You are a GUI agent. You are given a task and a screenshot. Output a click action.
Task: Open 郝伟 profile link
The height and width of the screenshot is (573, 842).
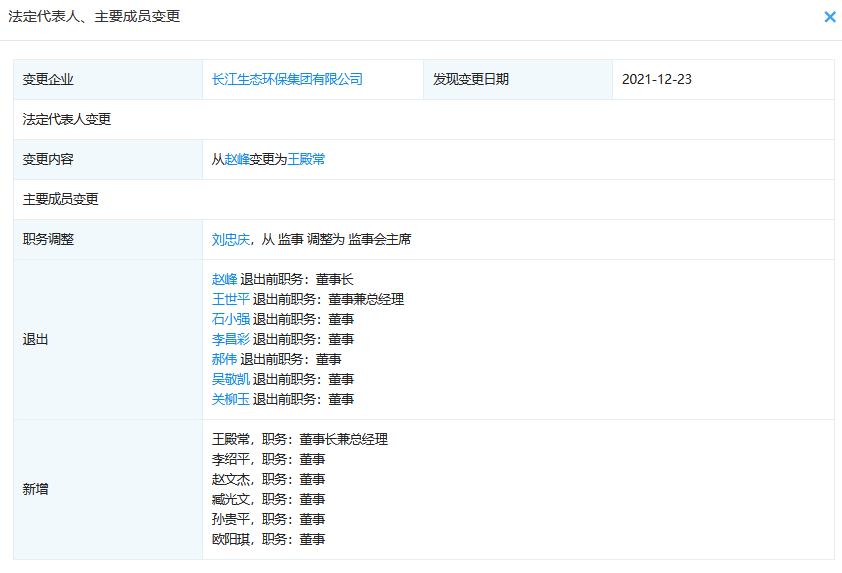pyautogui.click(x=224, y=359)
